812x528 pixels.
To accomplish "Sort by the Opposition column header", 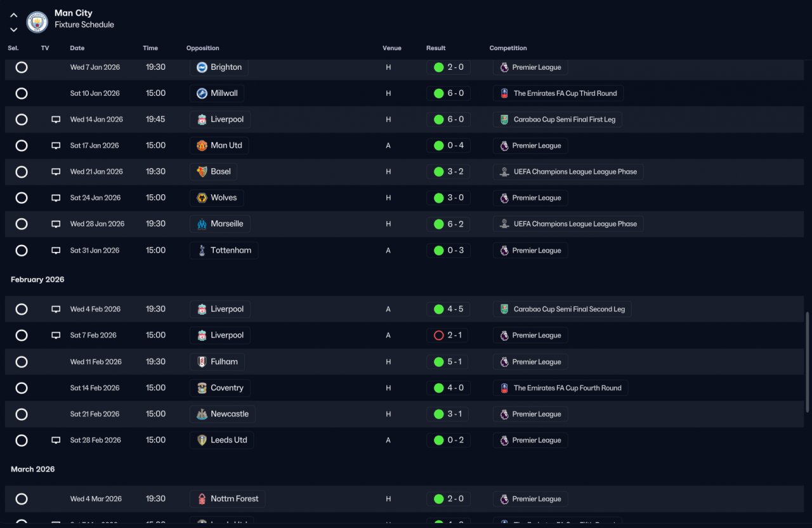I will point(203,48).
